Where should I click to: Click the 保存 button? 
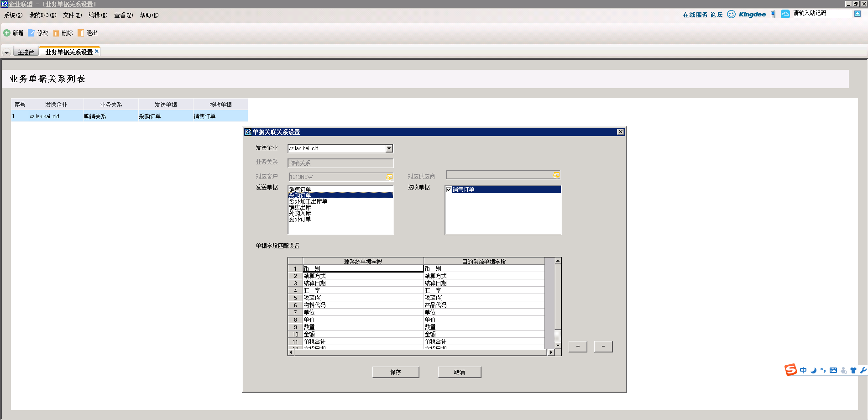click(x=395, y=372)
